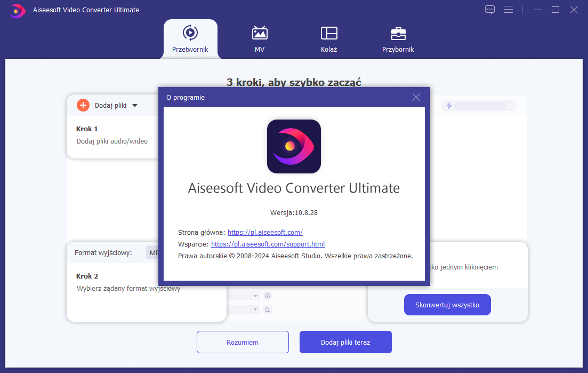Viewport: 588px width, 373px height.
Task: Open the Format wyjściowy selector box
Action: (x=152, y=253)
